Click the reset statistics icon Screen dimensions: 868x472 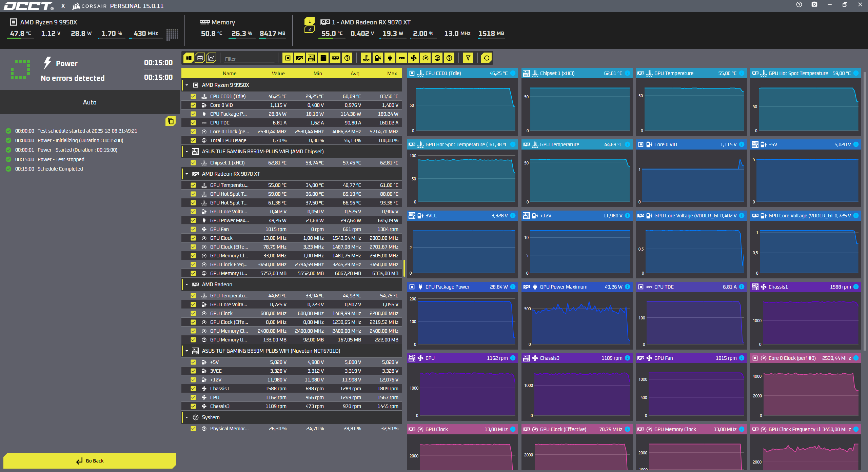point(487,58)
